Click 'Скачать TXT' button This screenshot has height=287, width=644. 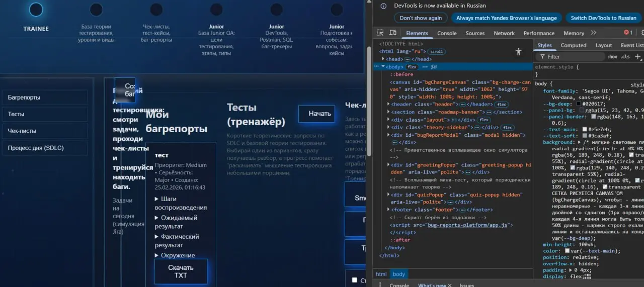(181, 271)
